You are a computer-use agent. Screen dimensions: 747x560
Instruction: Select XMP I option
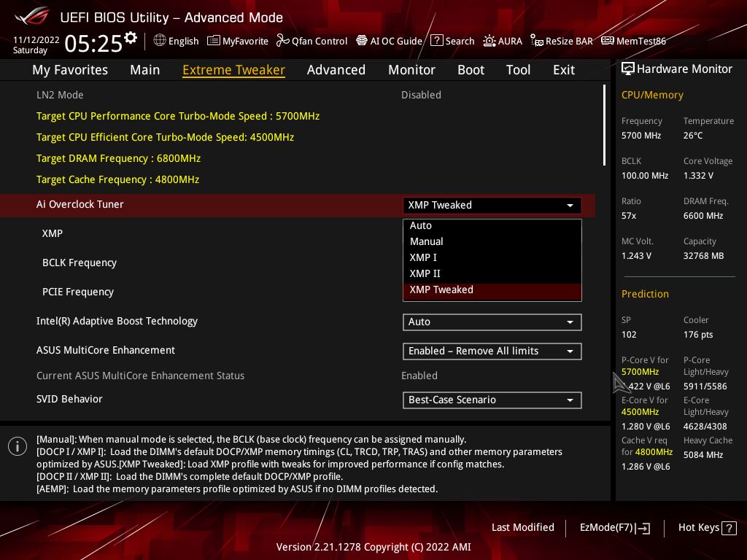point(492,257)
